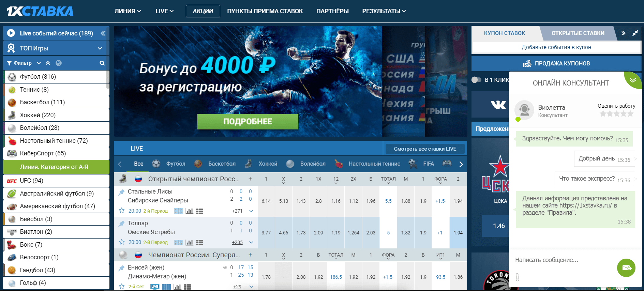Open the РЕЗУЛЬТАТЫ menu dropdown
The height and width of the screenshot is (291, 644).
click(384, 11)
